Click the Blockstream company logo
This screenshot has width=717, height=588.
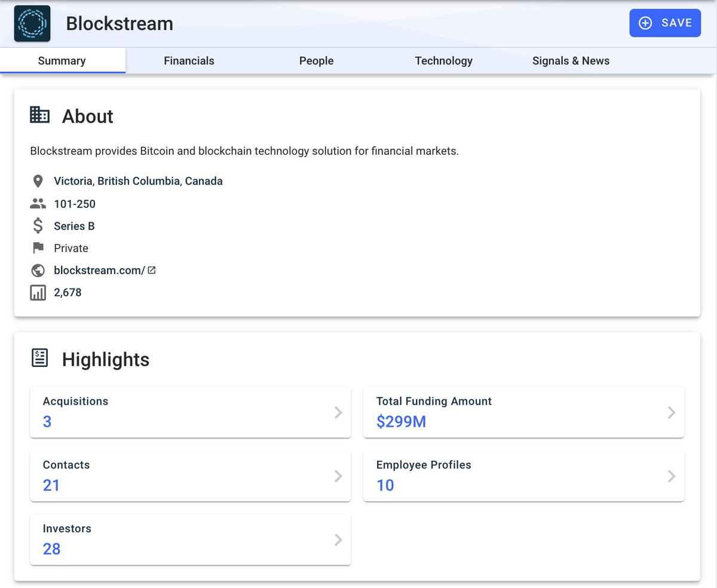pos(32,23)
